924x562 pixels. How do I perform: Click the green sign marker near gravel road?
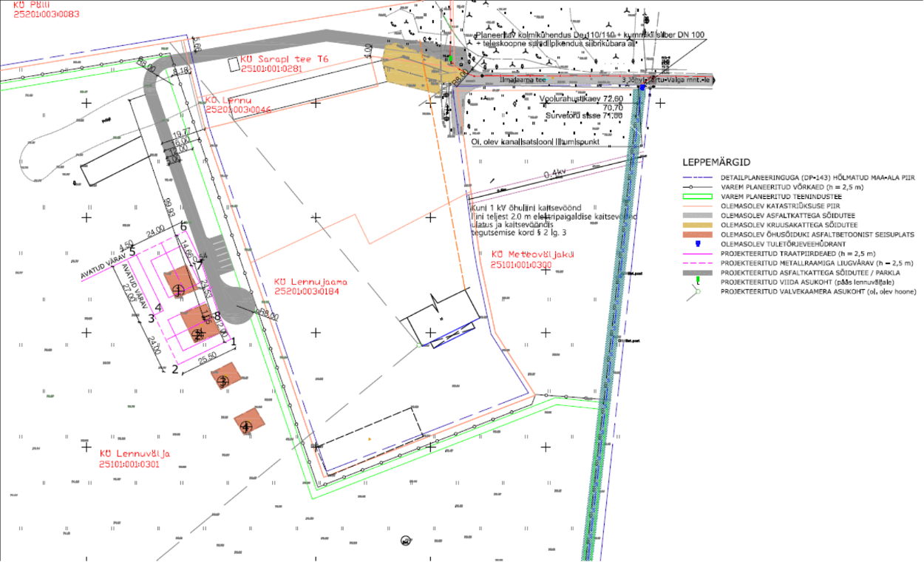pyautogui.click(x=449, y=58)
